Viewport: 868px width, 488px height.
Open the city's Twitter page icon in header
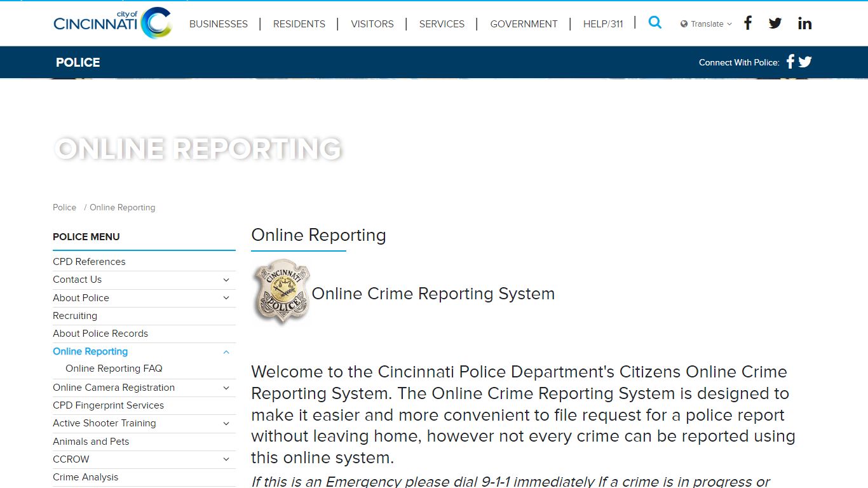pos(775,24)
